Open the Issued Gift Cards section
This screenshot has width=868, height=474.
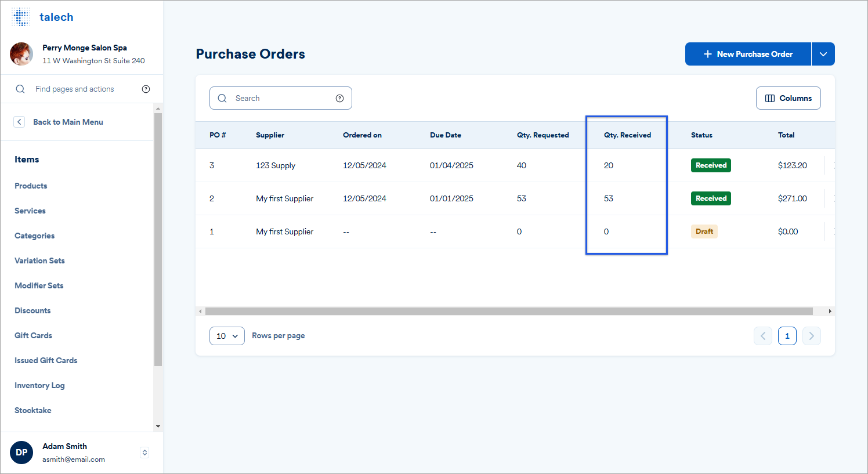tap(46, 360)
